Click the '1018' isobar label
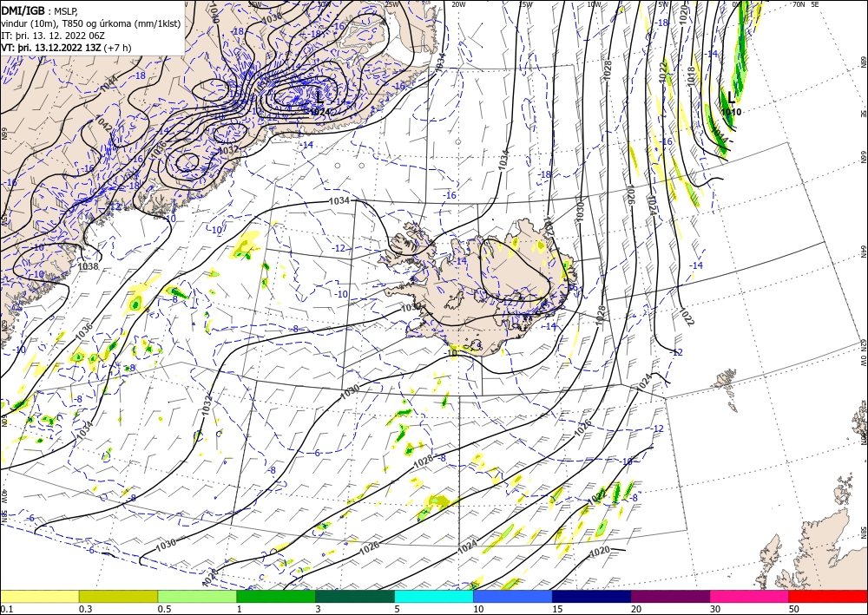Image resolution: width=868 pixels, height=615 pixels. pyautogui.click(x=690, y=76)
